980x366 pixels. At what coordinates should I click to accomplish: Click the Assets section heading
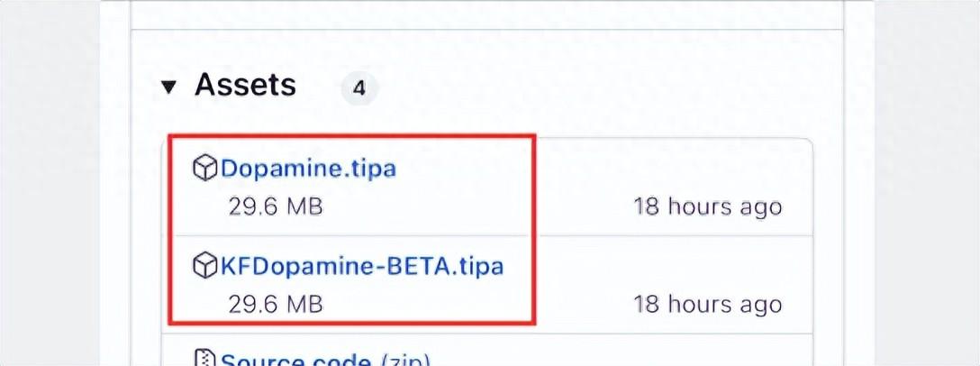245,86
